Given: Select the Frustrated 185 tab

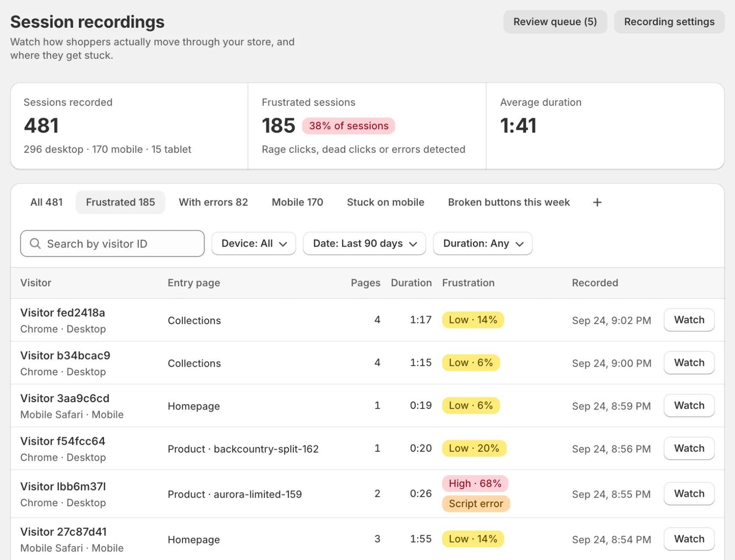Looking at the screenshot, I should 121,202.
